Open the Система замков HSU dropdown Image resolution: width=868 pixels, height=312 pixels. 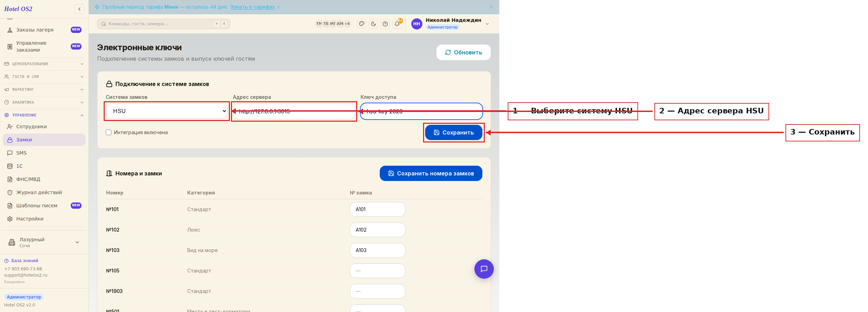pyautogui.click(x=167, y=111)
